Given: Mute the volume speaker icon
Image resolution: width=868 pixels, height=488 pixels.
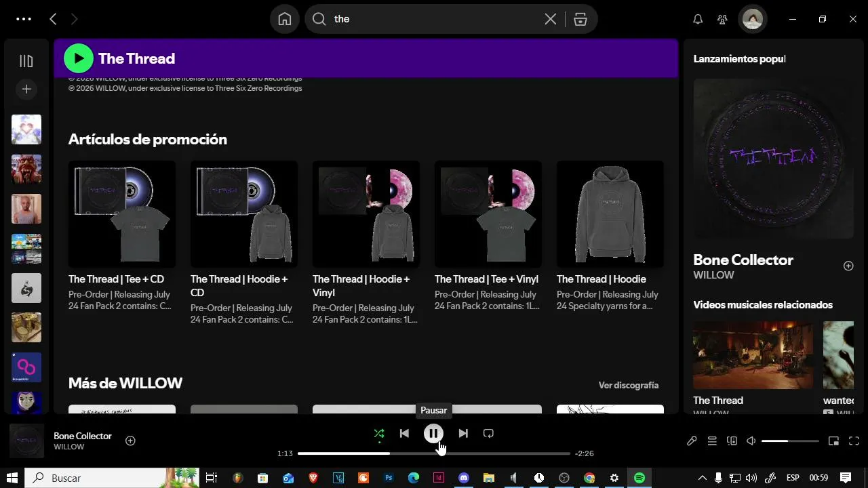Looking at the screenshot, I should click(751, 441).
